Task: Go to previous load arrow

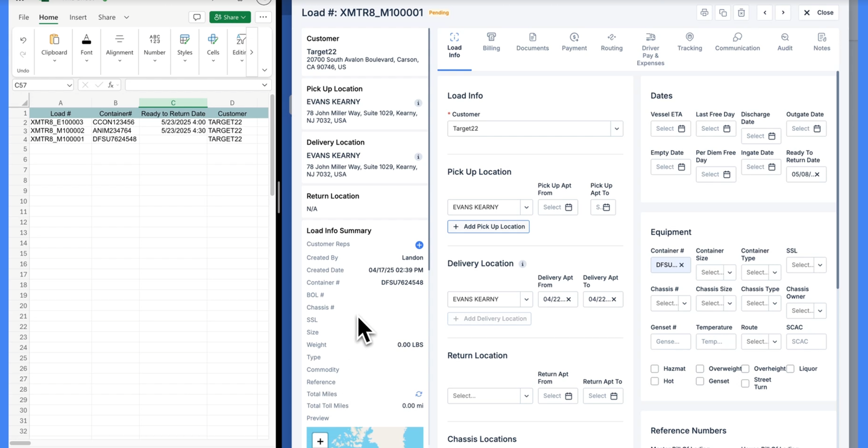Action: pos(764,13)
